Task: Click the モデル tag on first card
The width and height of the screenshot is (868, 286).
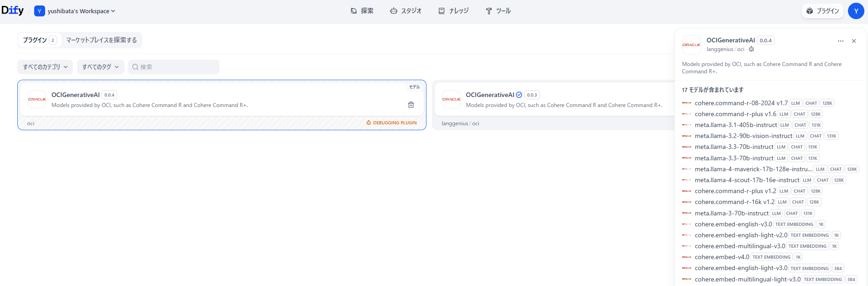Action: click(414, 87)
